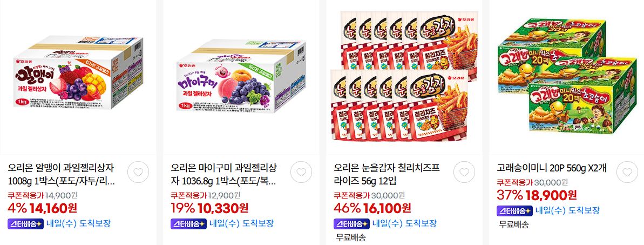The image size is (644, 245).
Task: Add 눈을감자 칠리치즈프라이즈 to wishlist via heart
Action: click(464, 172)
